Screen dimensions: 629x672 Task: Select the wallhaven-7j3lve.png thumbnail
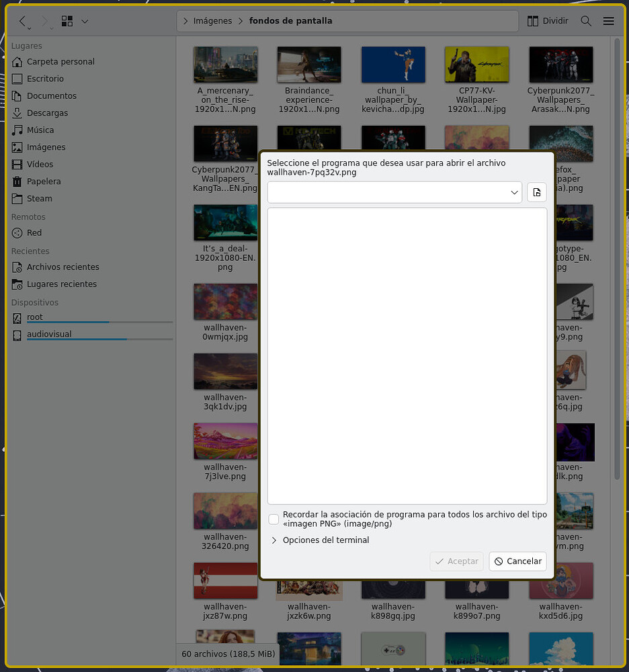click(225, 442)
